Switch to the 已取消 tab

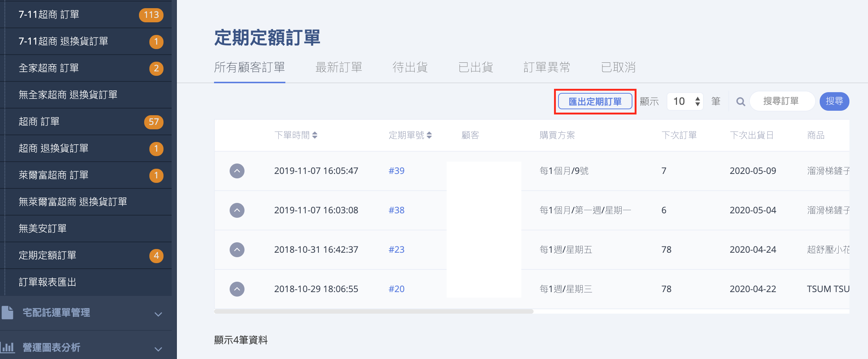click(x=618, y=67)
